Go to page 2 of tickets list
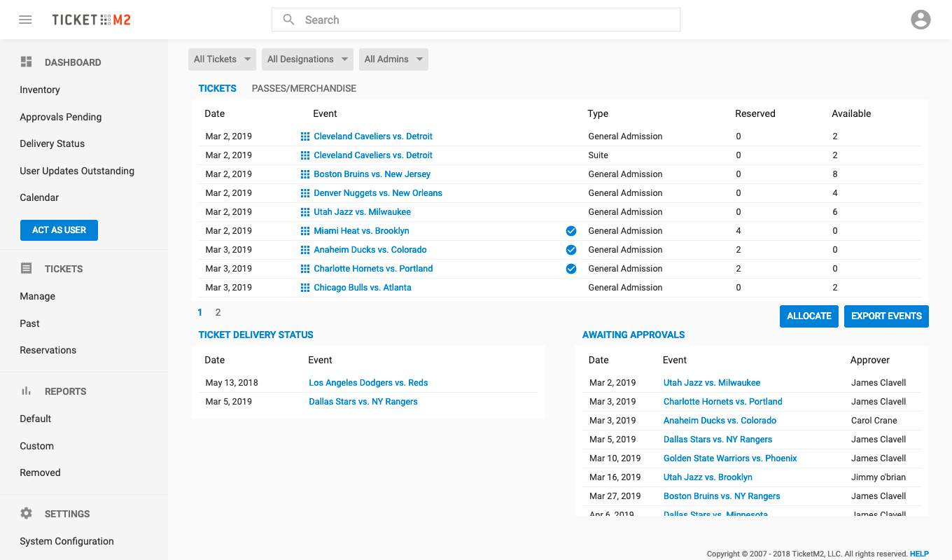952x560 pixels. coord(218,313)
